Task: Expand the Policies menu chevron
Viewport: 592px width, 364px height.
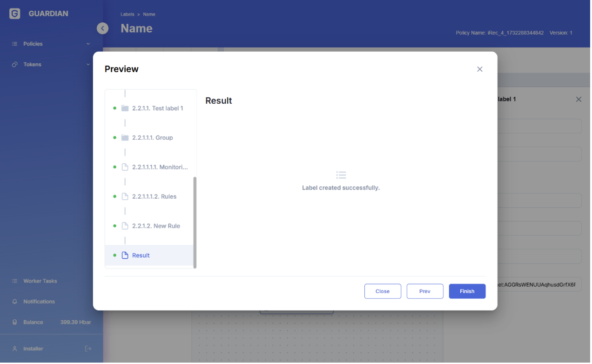Action: point(88,44)
